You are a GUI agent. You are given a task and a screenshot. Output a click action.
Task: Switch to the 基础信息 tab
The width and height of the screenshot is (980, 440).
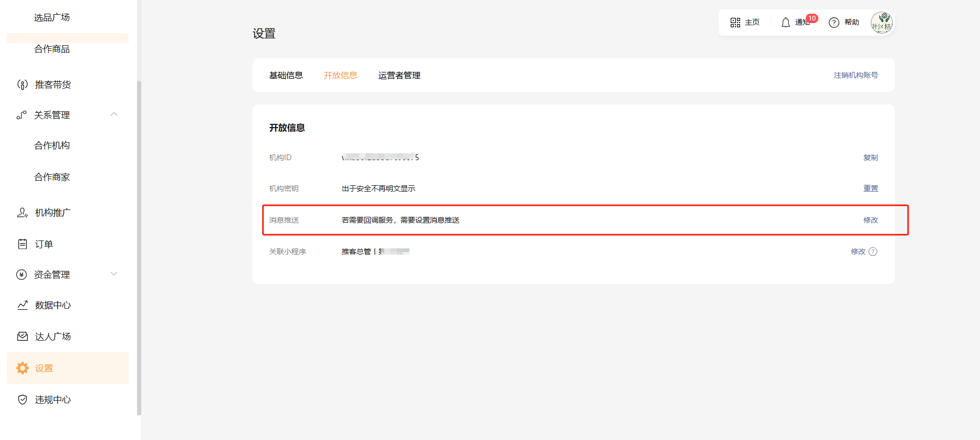[286, 76]
